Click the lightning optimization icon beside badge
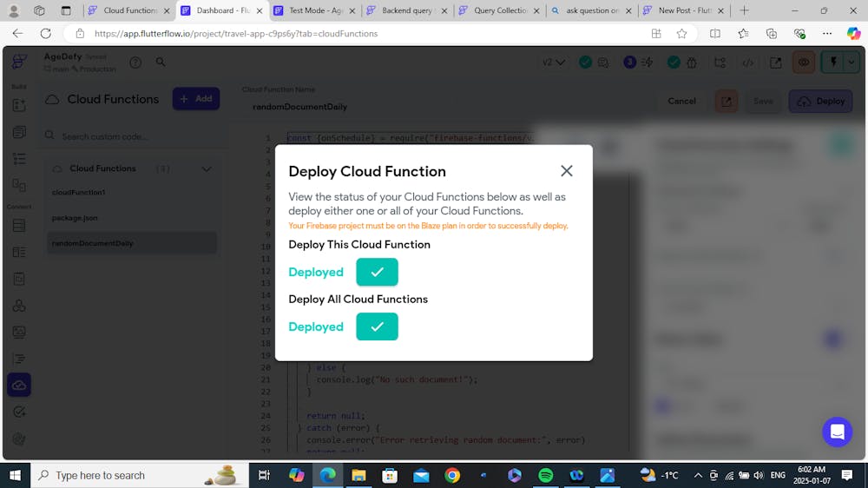 pyautogui.click(x=648, y=63)
